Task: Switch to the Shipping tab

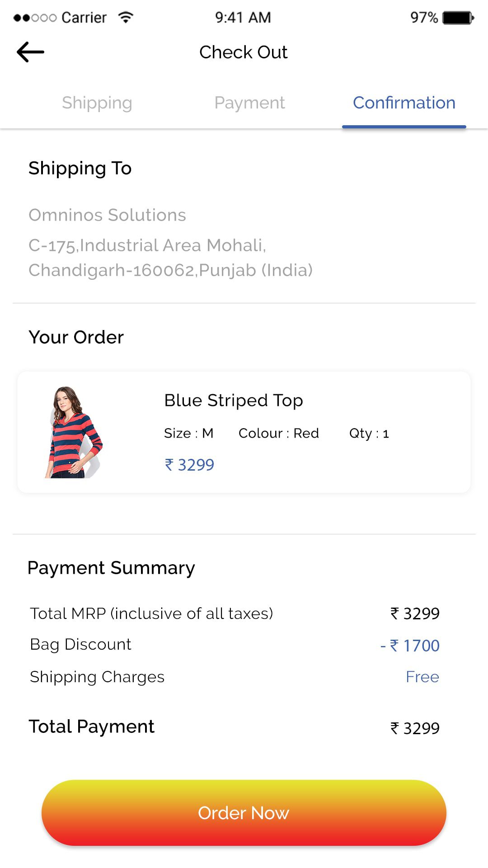Action: 97,103
